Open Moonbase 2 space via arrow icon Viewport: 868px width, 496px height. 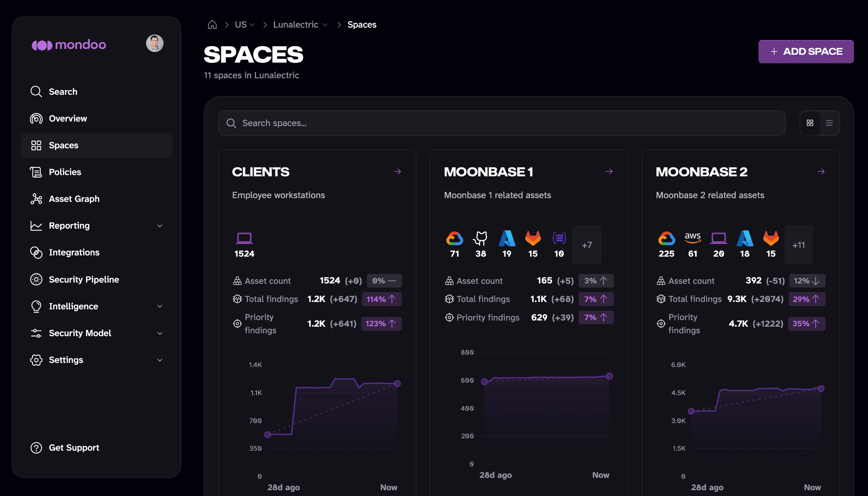click(821, 171)
